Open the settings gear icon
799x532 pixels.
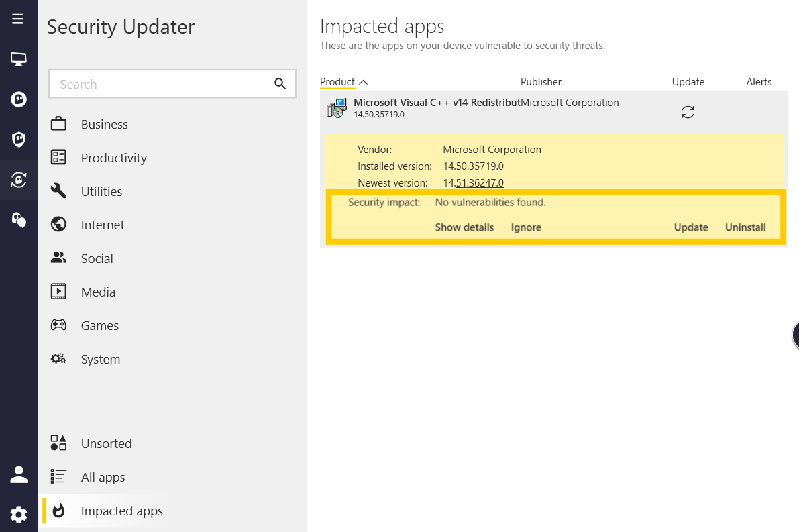tap(19, 515)
